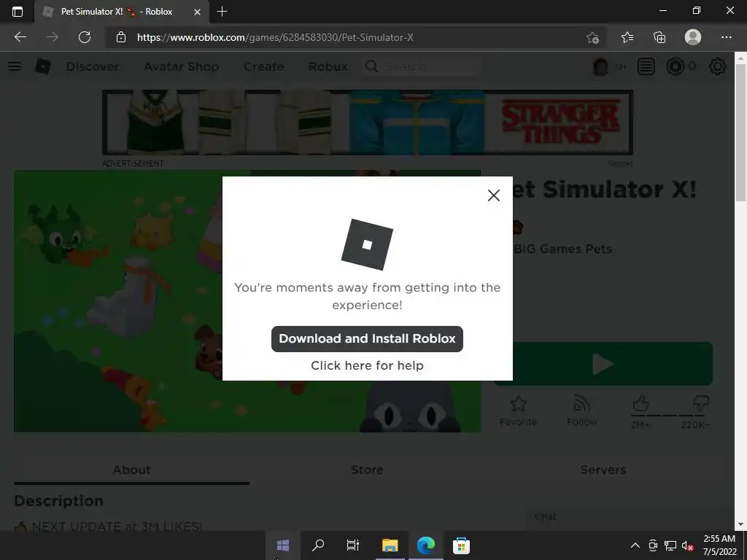The image size is (747, 560).
Task: Close the Pet Simulator X tab
Action: tap(197, 12)
